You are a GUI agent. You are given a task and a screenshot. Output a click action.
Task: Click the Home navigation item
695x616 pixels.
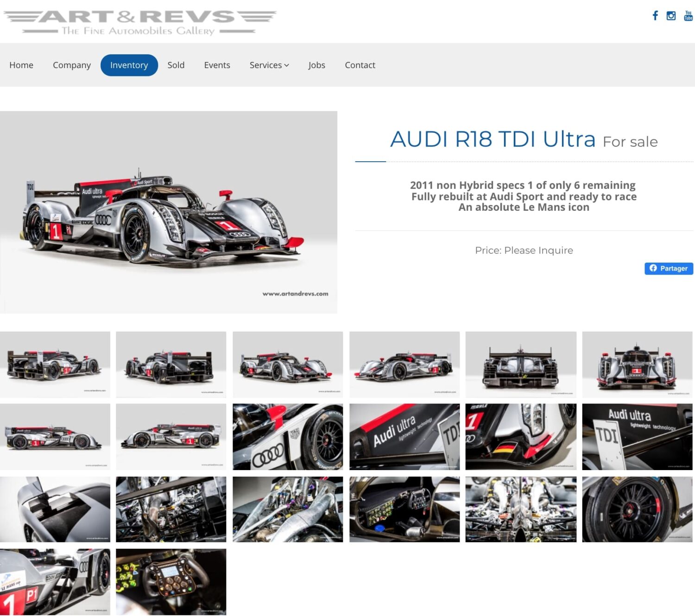coord(21,65)
